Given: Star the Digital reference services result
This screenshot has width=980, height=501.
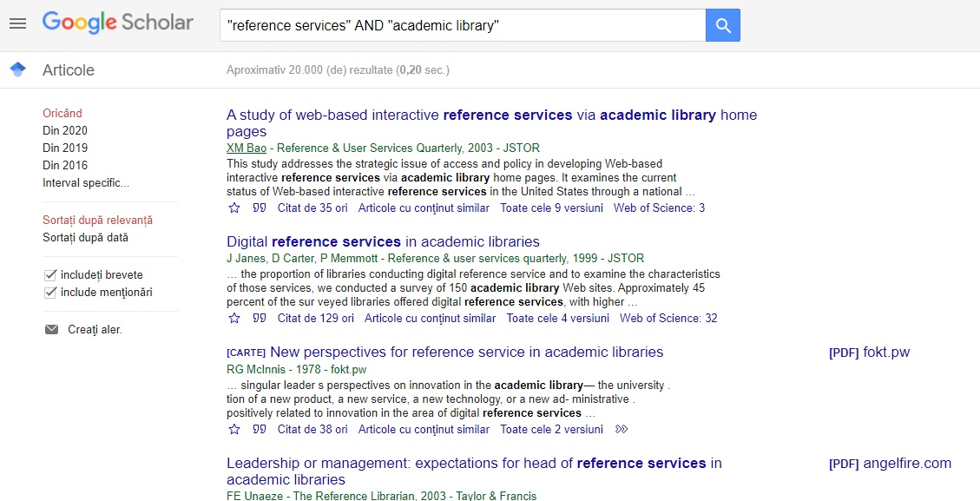Looking at the screenshot, I should click(x=234, y=319).
